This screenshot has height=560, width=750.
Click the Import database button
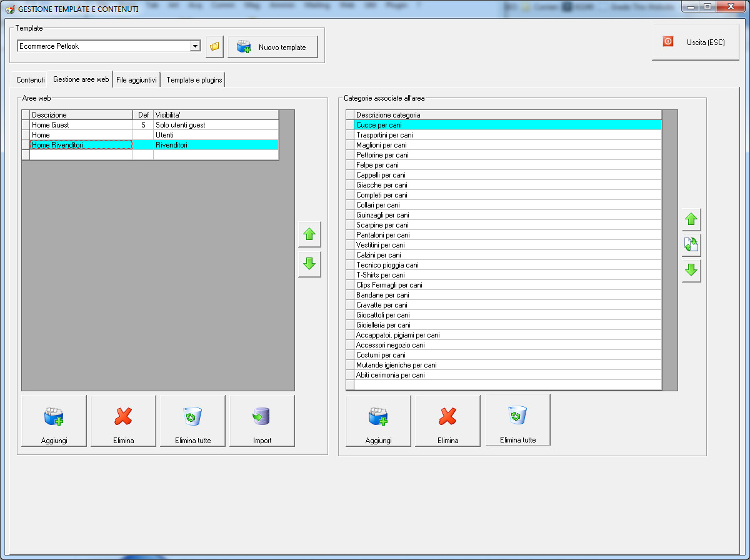[262, 421]
